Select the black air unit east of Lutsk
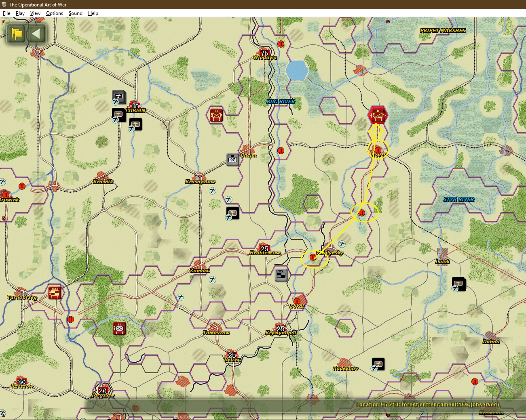This screenshot has height=420, width=526. click(459, 284)
